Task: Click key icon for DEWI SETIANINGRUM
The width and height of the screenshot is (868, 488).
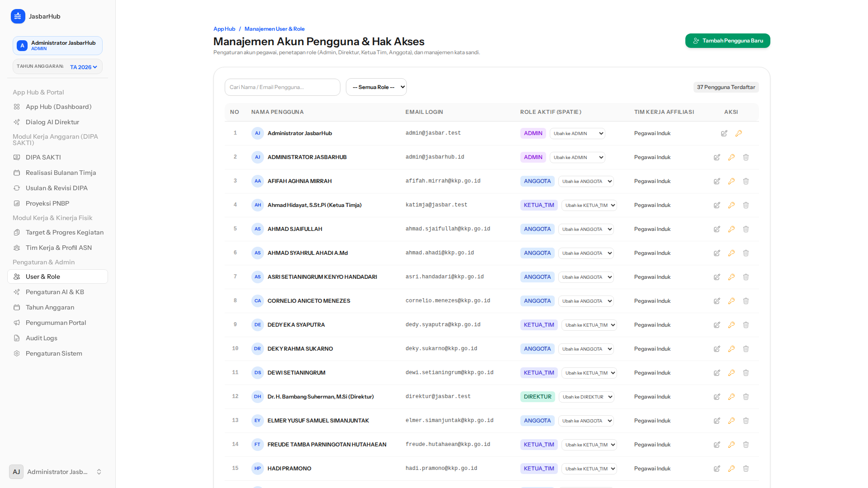Action: [731, 373]
